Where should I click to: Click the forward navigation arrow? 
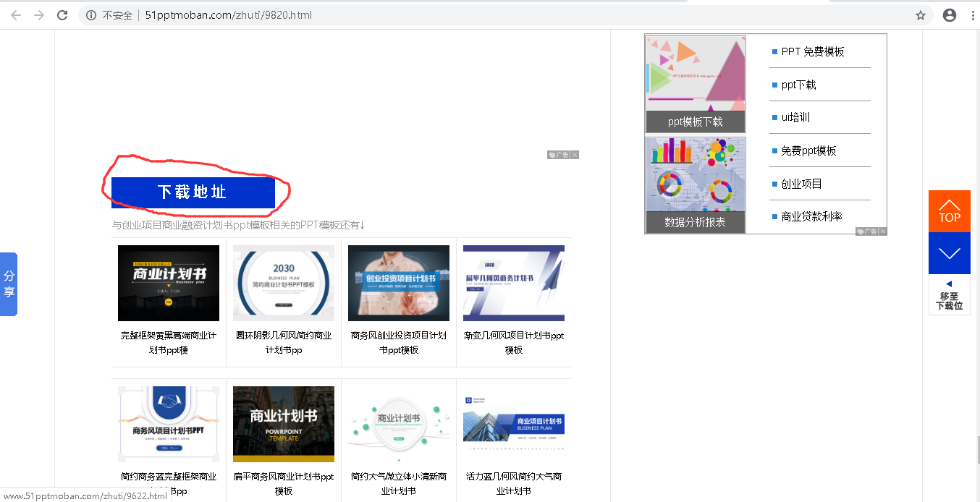point(38,14)
